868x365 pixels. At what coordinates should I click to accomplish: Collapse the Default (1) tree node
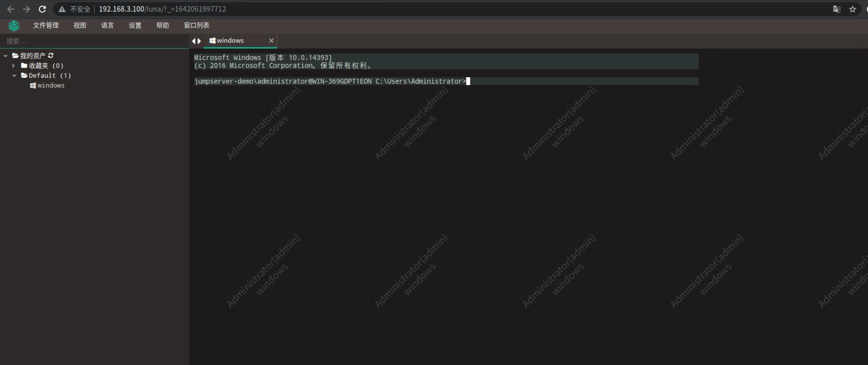[14, 76]
